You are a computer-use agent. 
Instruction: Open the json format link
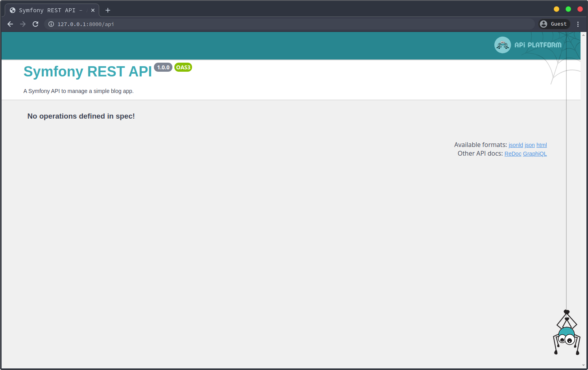tap(529, 145)
